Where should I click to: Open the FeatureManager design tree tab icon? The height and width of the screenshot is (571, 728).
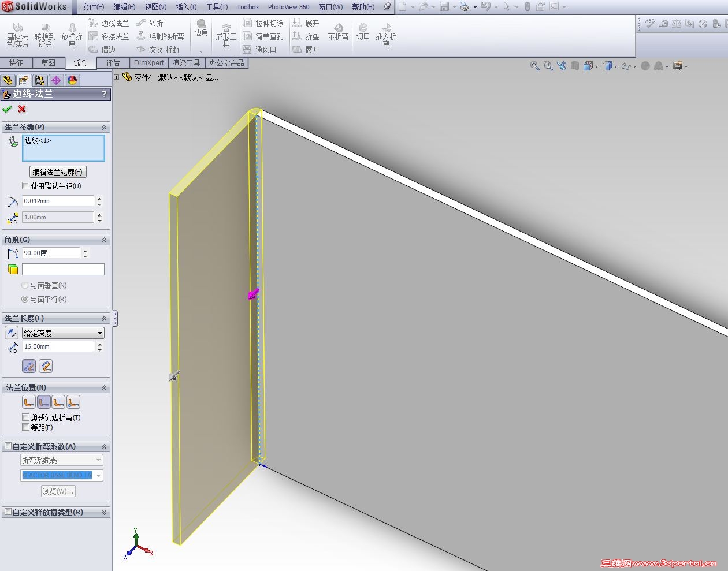coord(8,80)
